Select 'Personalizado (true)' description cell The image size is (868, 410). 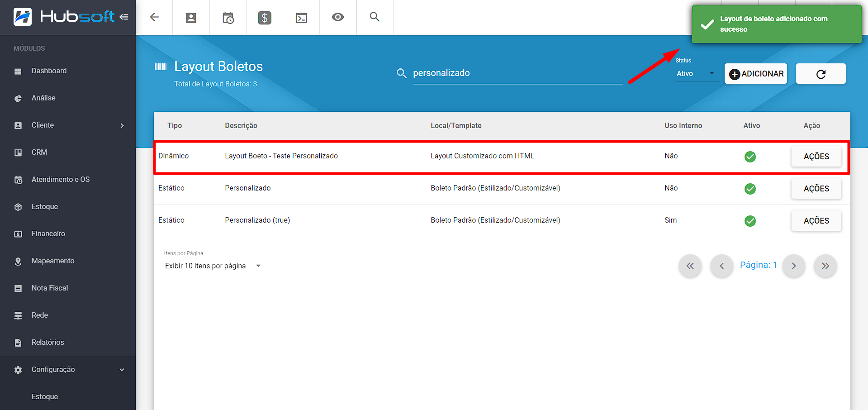point(257,220)
